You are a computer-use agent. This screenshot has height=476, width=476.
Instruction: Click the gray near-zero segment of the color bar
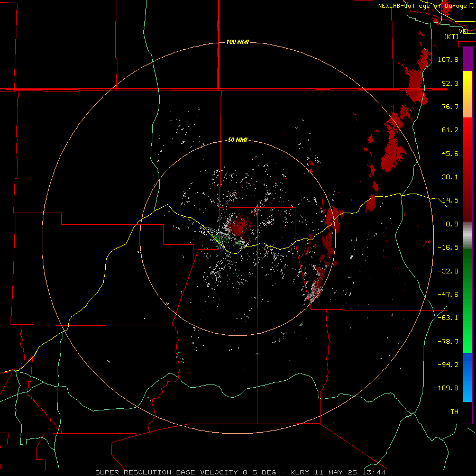pos(467,235)
